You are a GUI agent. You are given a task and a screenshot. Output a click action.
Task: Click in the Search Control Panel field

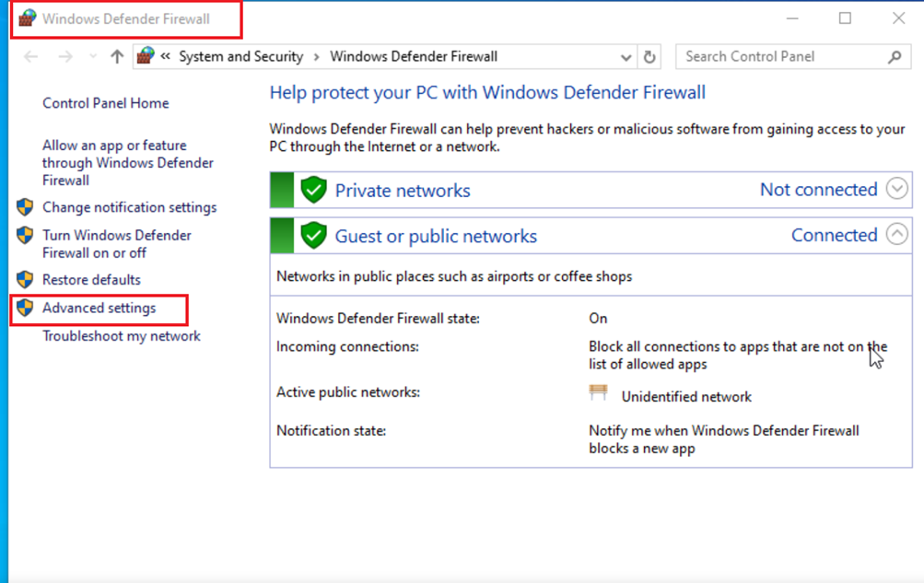pos(778,56)
